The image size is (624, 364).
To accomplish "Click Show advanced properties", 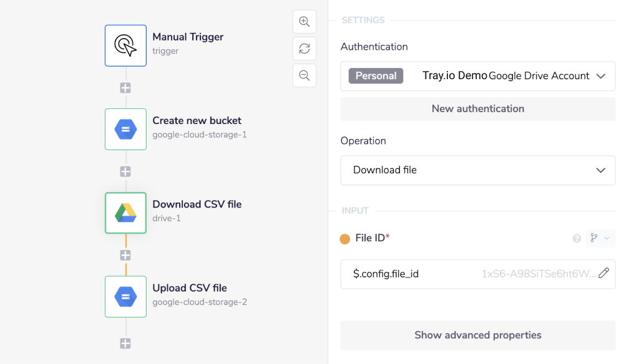I will tap(477, 335).
